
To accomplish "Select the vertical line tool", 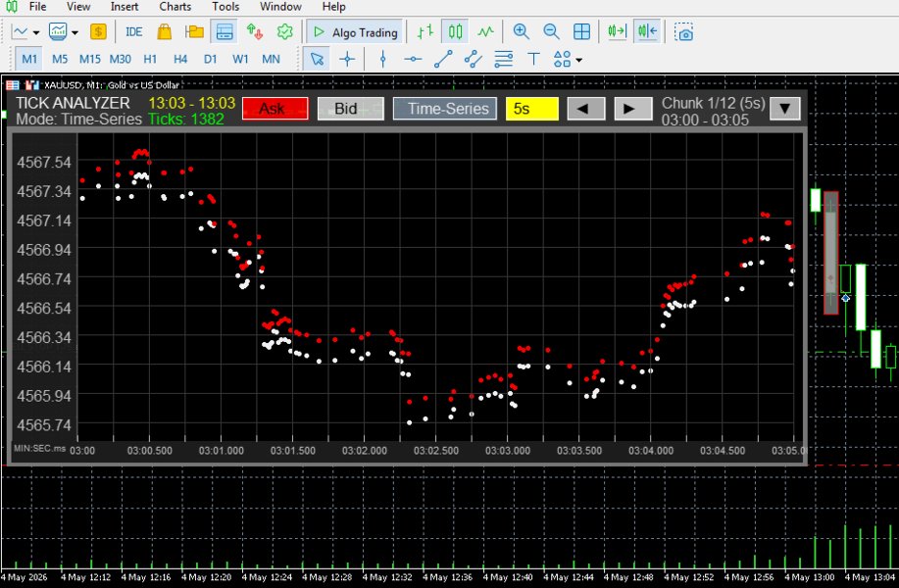I will tap(383, 59).
